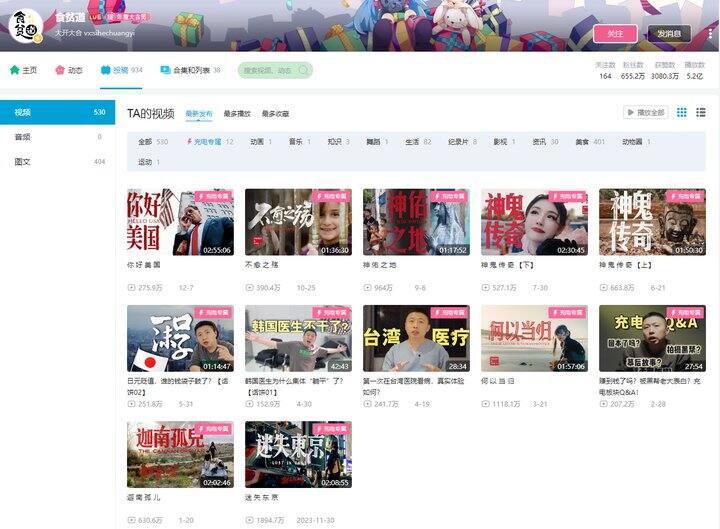Filter by 知识 category
Screen dimensions: 720x529
[x=338, y=142]
